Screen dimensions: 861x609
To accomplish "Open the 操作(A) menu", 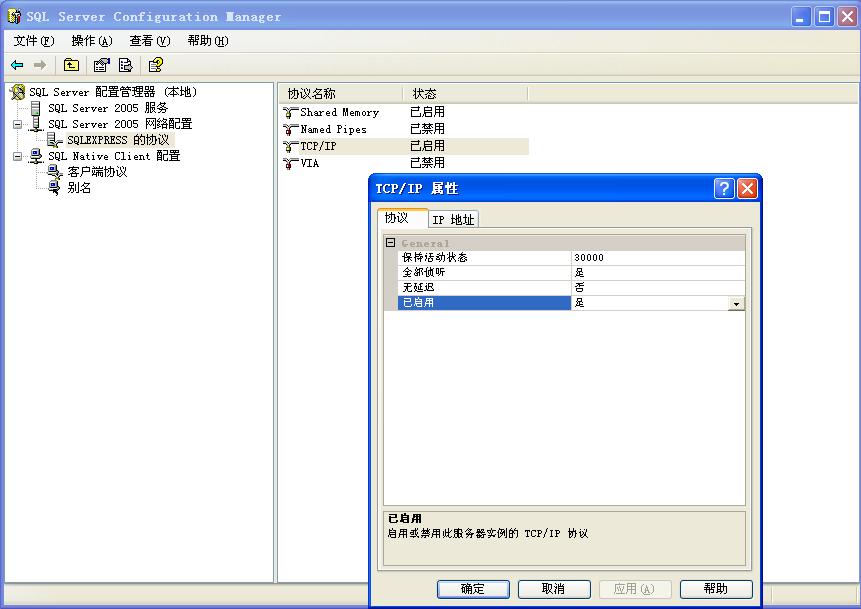I will coord(92,41).
